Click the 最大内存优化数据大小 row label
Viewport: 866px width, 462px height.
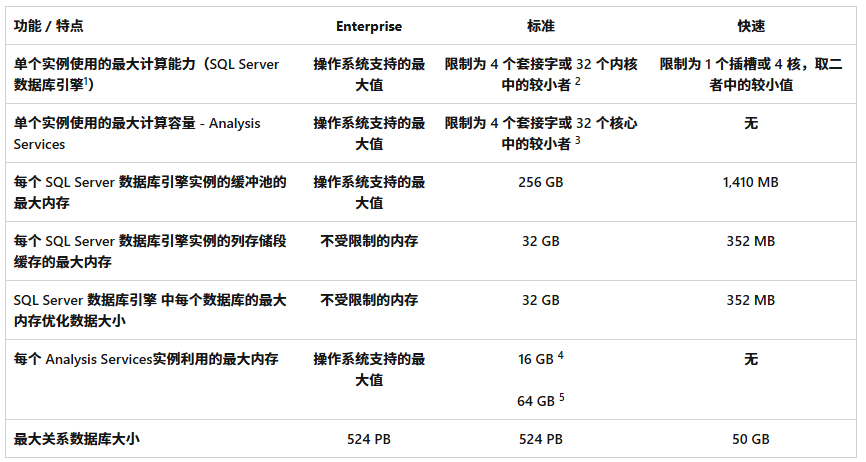[150, 310]
